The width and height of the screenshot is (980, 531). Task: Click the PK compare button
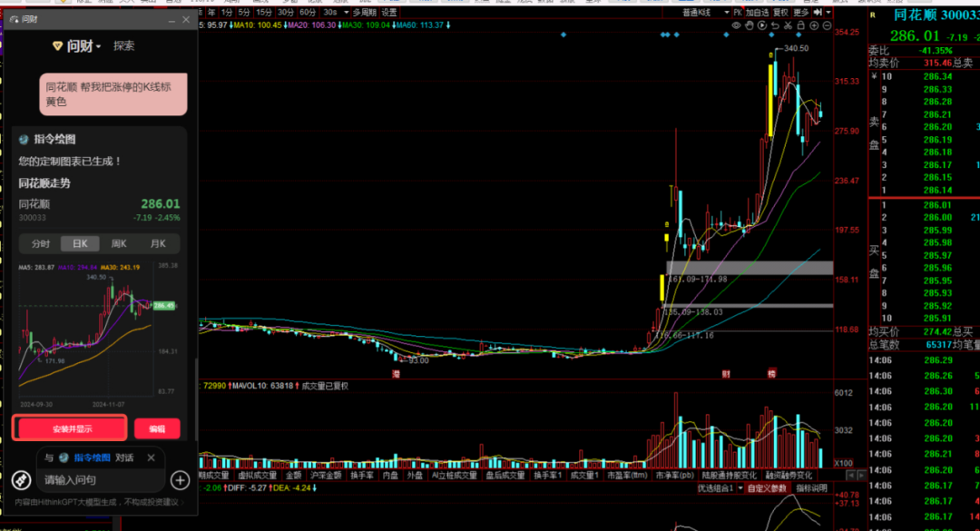tap(738, 13)
